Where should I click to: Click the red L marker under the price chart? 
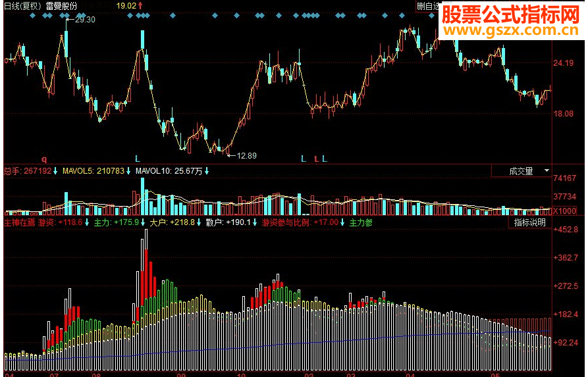coord(316,159)
